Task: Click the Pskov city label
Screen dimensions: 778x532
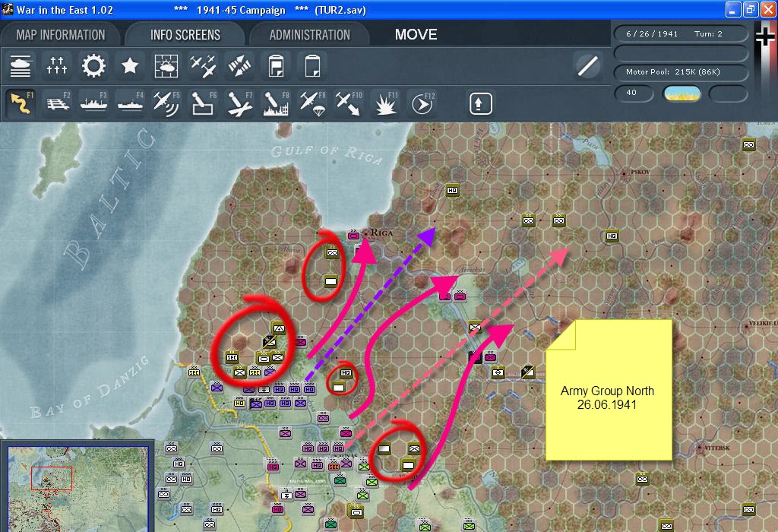Action: tap(640, 172)
